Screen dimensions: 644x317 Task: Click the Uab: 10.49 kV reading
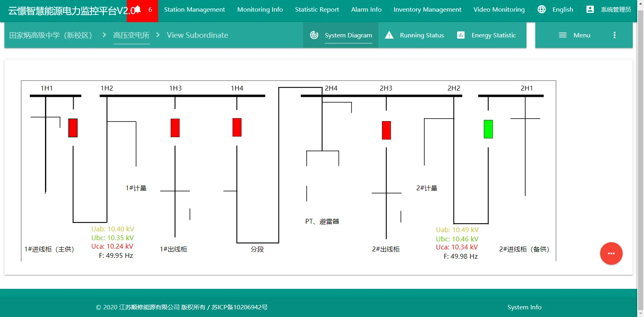[457, 230]
